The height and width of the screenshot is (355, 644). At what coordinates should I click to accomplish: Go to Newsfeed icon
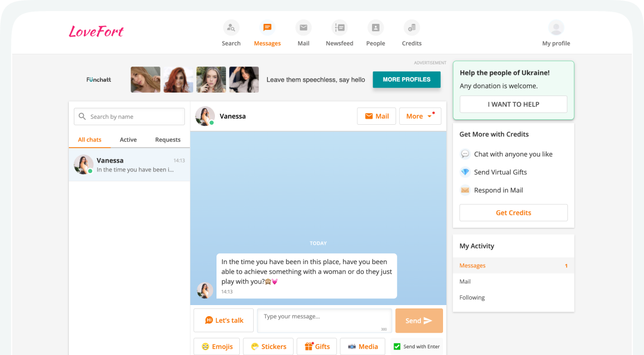point(339,28)
